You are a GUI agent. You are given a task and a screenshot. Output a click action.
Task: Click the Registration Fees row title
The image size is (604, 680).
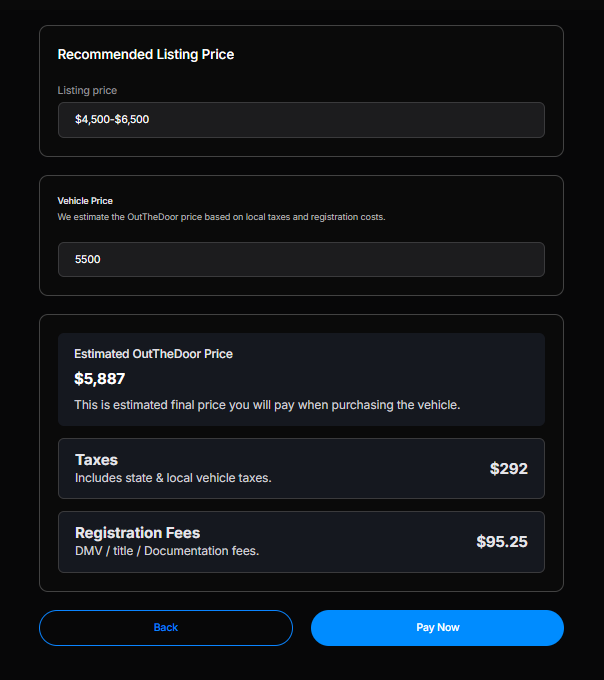coord(137,533)
